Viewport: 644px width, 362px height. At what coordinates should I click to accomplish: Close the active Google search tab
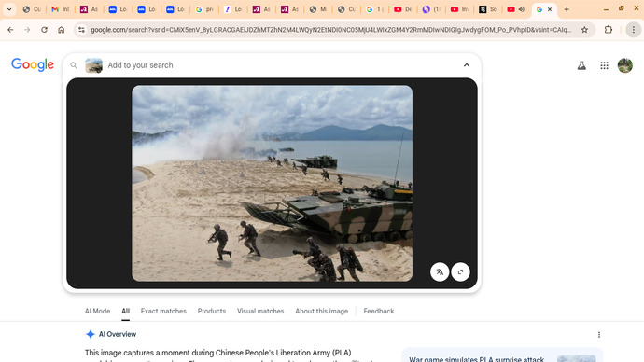550,9
